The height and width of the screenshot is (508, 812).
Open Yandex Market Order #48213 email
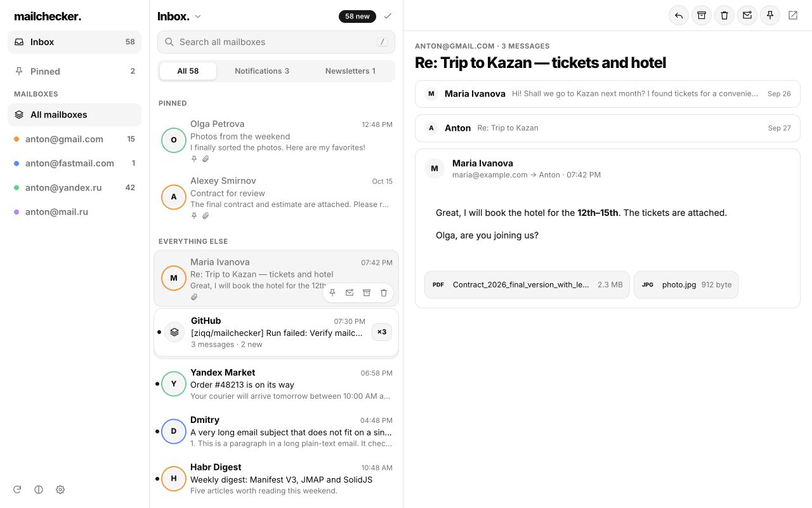tap(276, 384)
